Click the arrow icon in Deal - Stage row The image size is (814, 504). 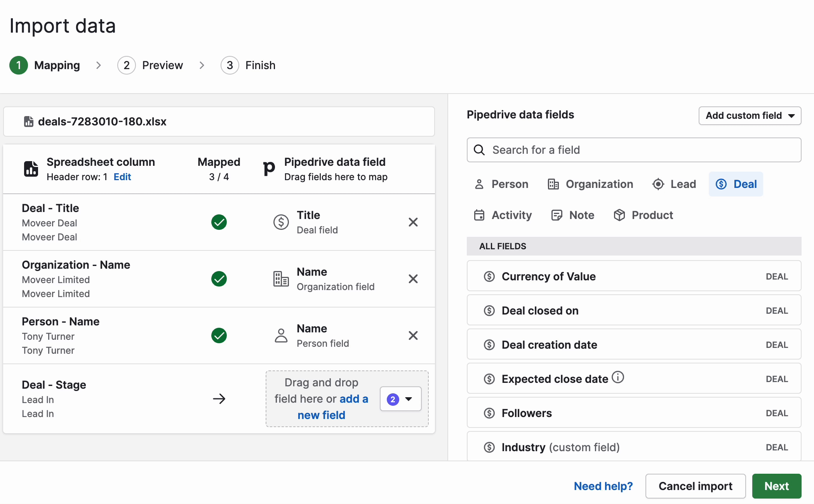coord(219,399)
